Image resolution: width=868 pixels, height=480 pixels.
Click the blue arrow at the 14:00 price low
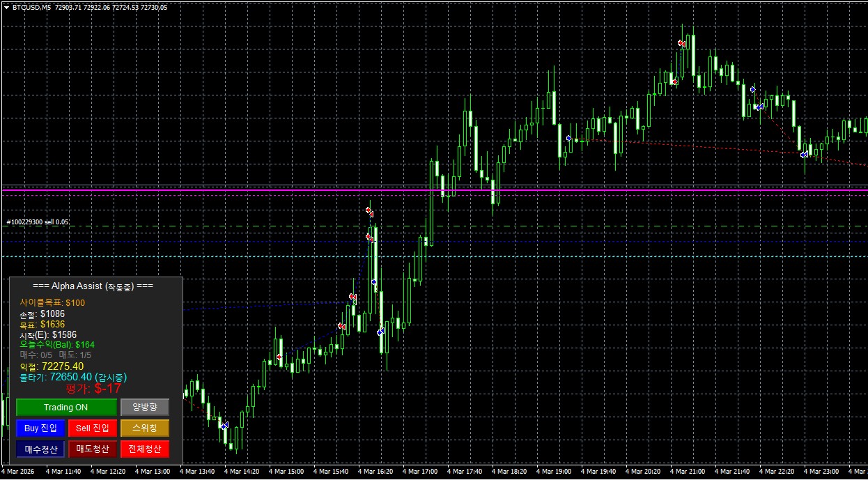pyautogui.click(x=224, y=425)
